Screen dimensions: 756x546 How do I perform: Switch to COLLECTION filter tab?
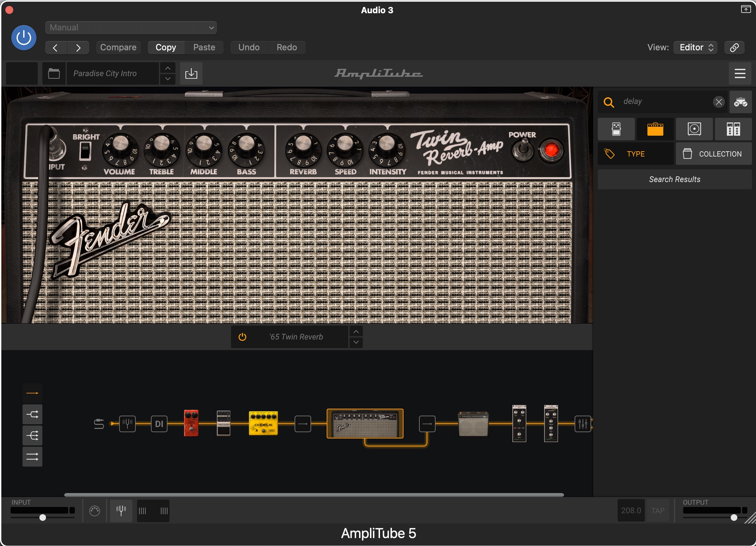[714, 154]
